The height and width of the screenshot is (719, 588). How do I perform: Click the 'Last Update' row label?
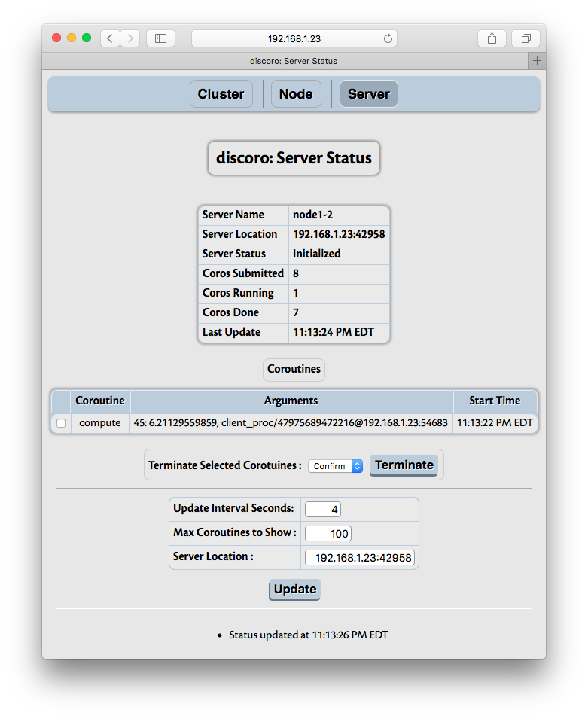[x=232, y=332]
